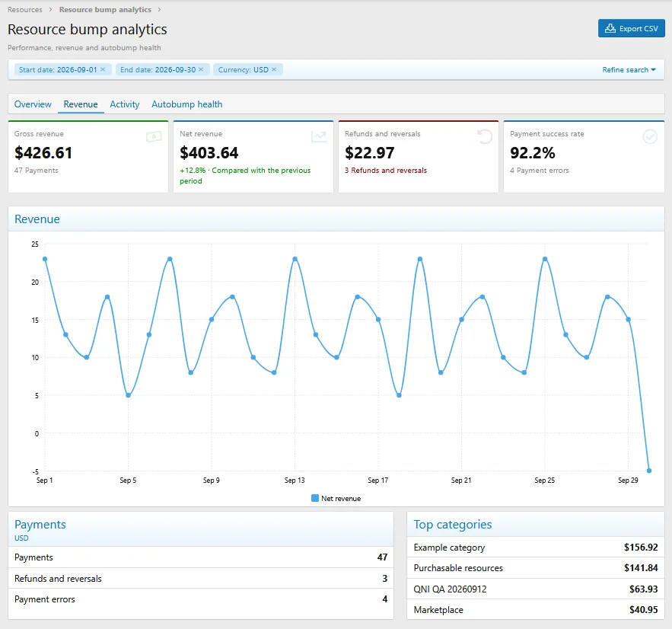Click the '4 Payment errors' text

tap(539, 171)
